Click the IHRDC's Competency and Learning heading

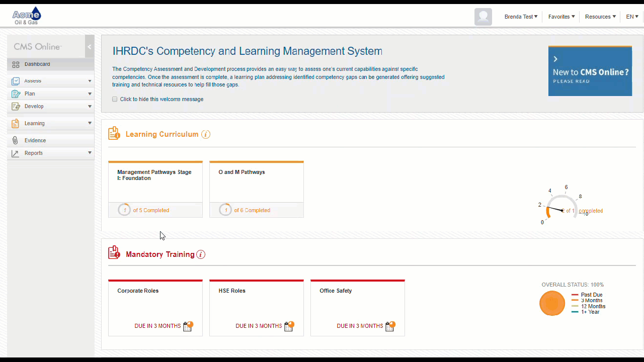pos(247,51)
